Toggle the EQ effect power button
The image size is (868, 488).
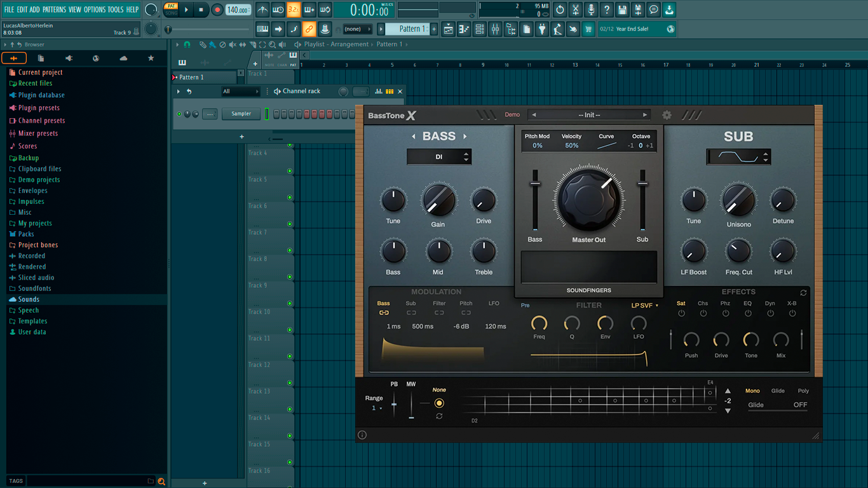747,313
